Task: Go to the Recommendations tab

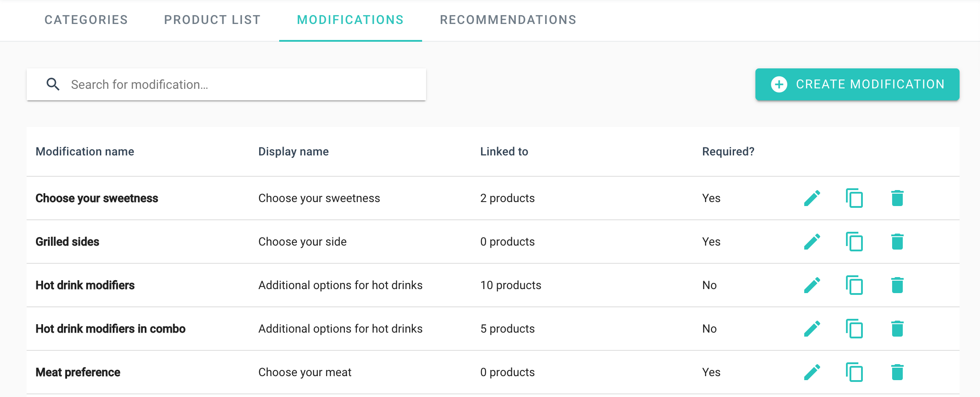Action: (508, 20)
